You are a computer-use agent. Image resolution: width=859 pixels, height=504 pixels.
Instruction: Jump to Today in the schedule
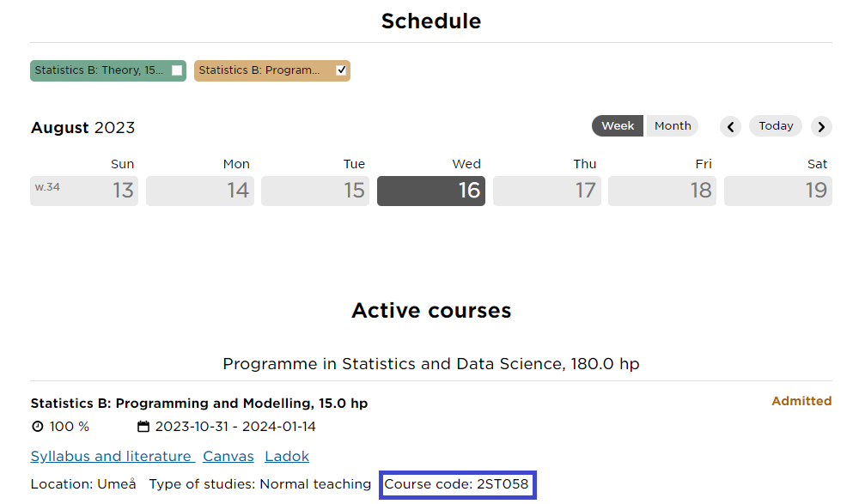click(775, 126)
